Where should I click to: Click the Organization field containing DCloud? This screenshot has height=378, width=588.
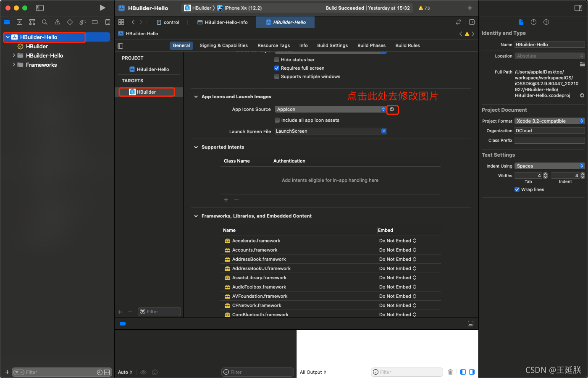549,131
